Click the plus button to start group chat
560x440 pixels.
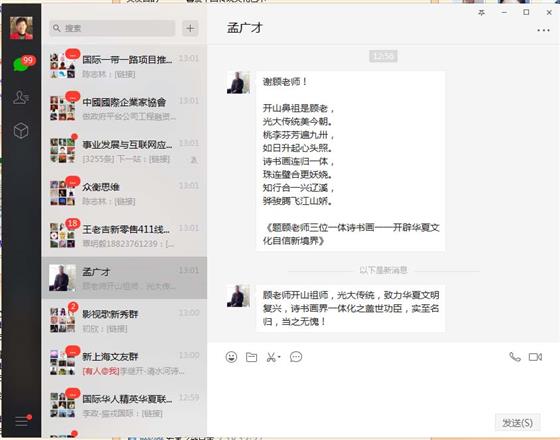190,28
